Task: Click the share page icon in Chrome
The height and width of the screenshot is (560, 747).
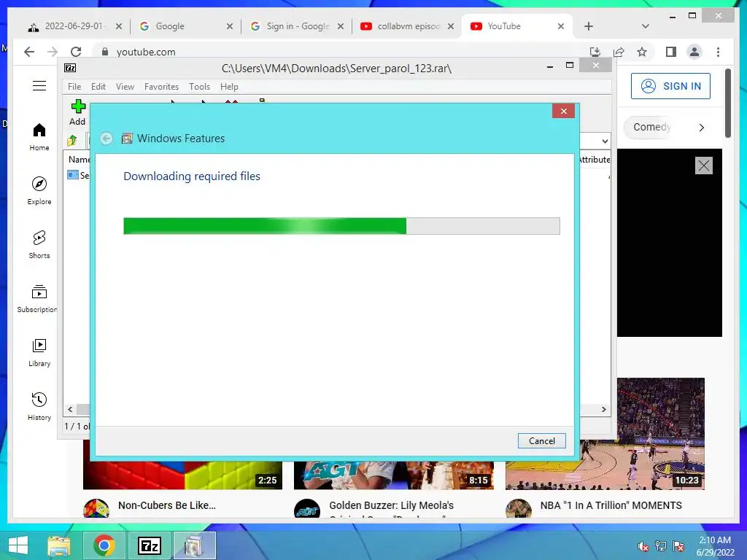Action: pos(619,52)
